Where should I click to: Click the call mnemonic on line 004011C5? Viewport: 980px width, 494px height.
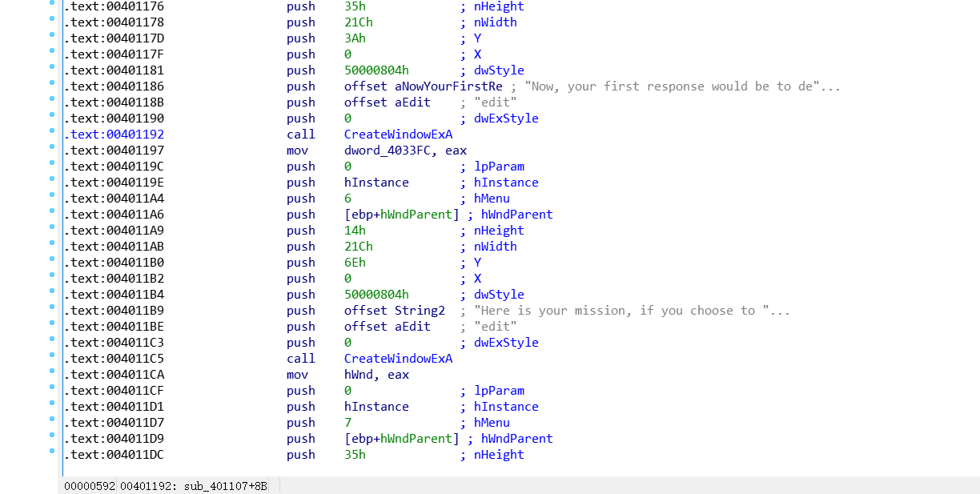click(301, 359)
